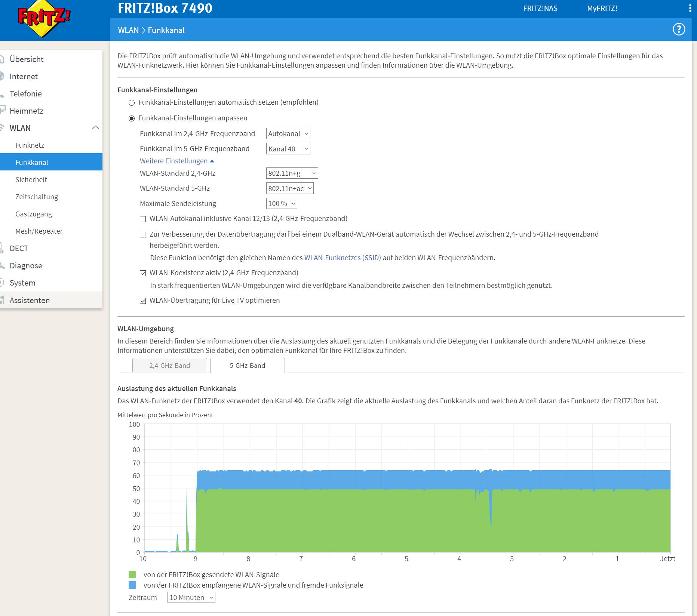Screen dimensions: 697x616
Task: Click the blue legend square for received signals
Action: tap(132, 585)
